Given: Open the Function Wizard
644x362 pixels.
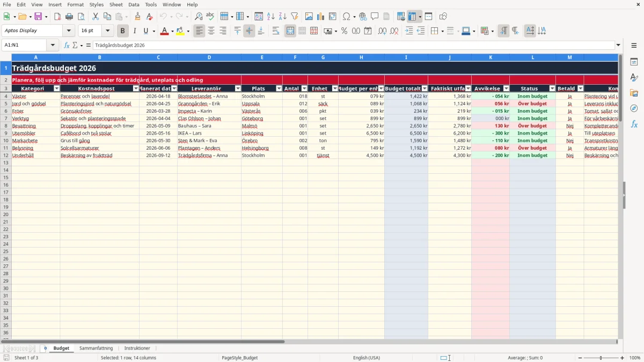Looking at the screenshot, I should point(67,46).
